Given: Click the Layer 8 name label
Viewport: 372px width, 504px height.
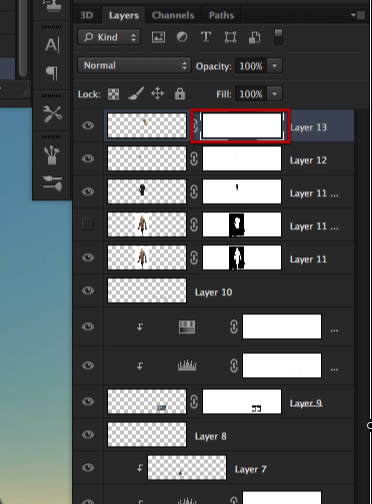Looking at the screenshot, I should tap(211, 436).
